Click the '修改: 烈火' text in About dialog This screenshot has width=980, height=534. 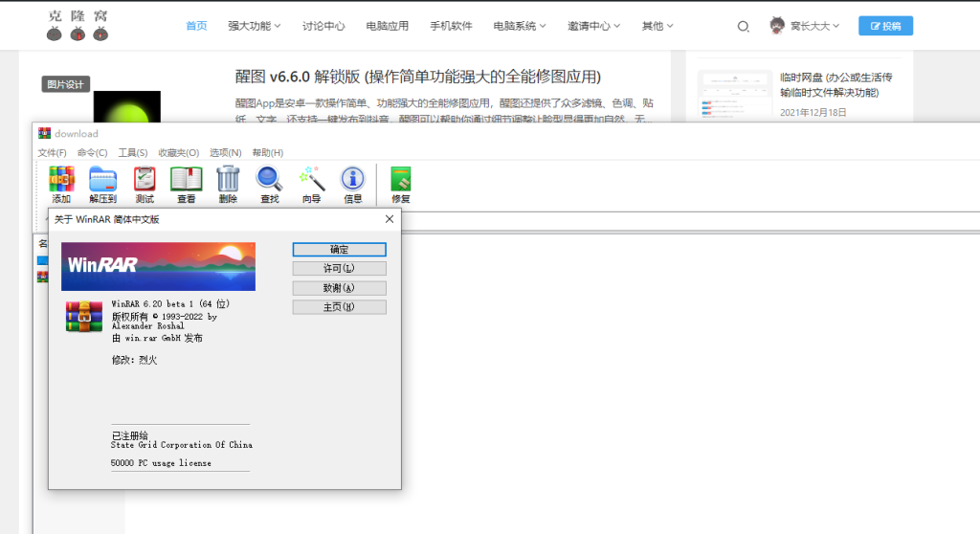click(x=134, y=360)
